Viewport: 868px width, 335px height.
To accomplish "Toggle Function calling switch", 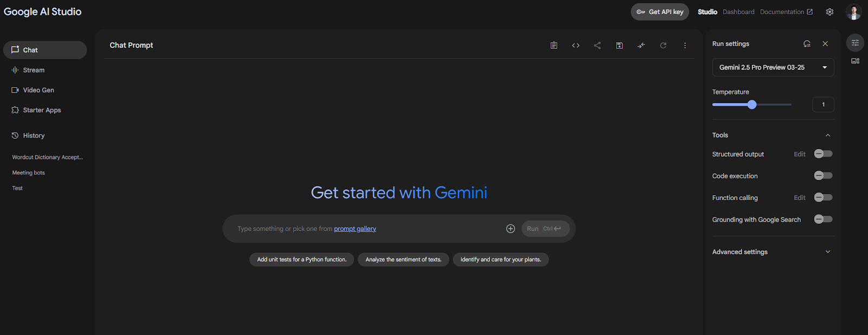I will coord(823,197).
